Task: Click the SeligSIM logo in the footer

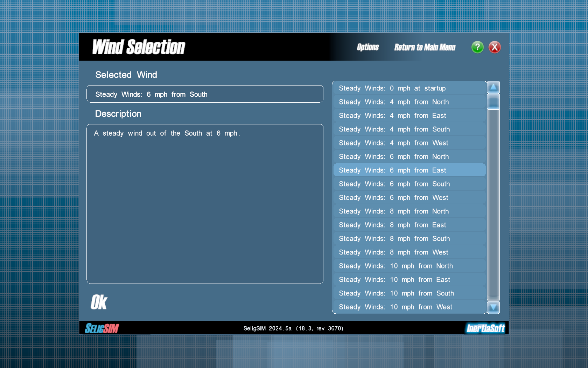Action: (101, 328)
